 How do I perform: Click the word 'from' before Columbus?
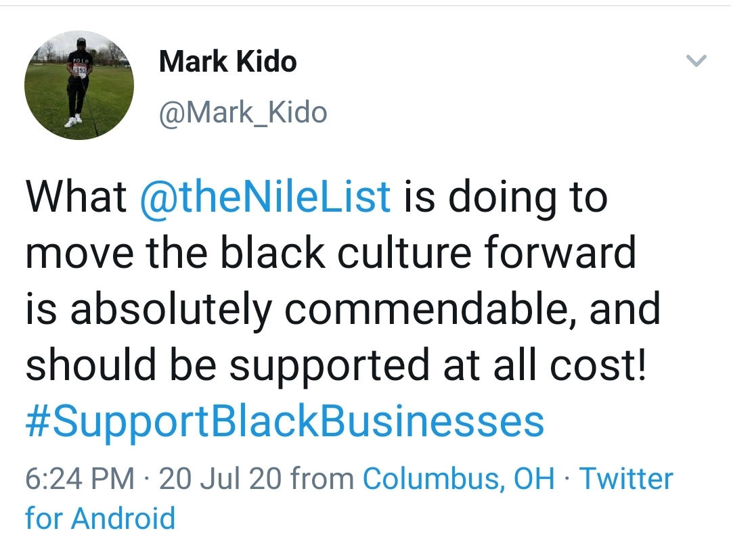pos(322,478)
